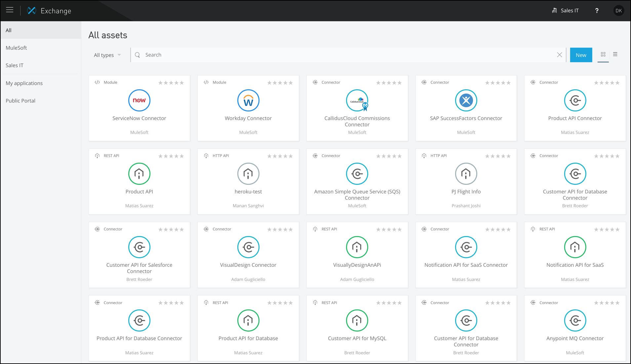631x364 pixels.
Task: Click into the Search input field
Action: click(349, 55)
